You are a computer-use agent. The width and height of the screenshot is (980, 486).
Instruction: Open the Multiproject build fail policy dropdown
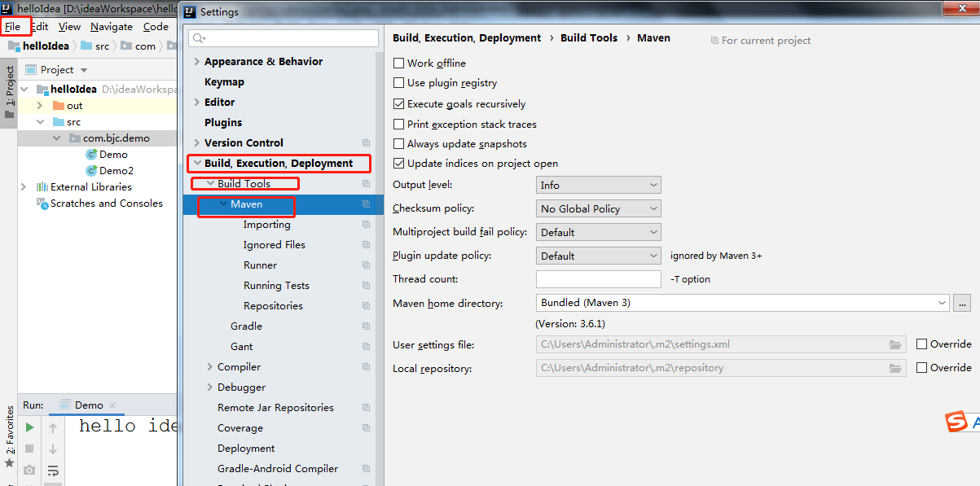[x=598, y=233]
